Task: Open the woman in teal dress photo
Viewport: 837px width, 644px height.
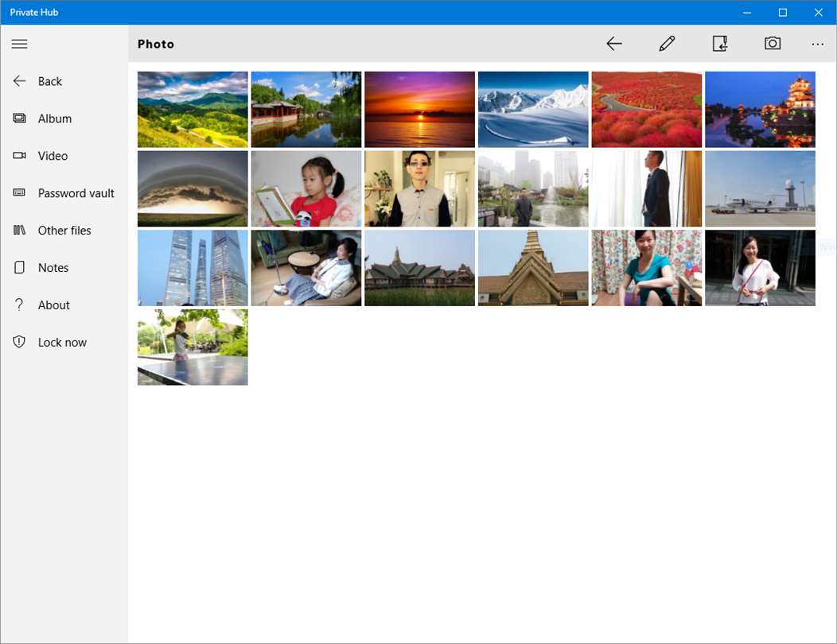Action: click(646, 268)
